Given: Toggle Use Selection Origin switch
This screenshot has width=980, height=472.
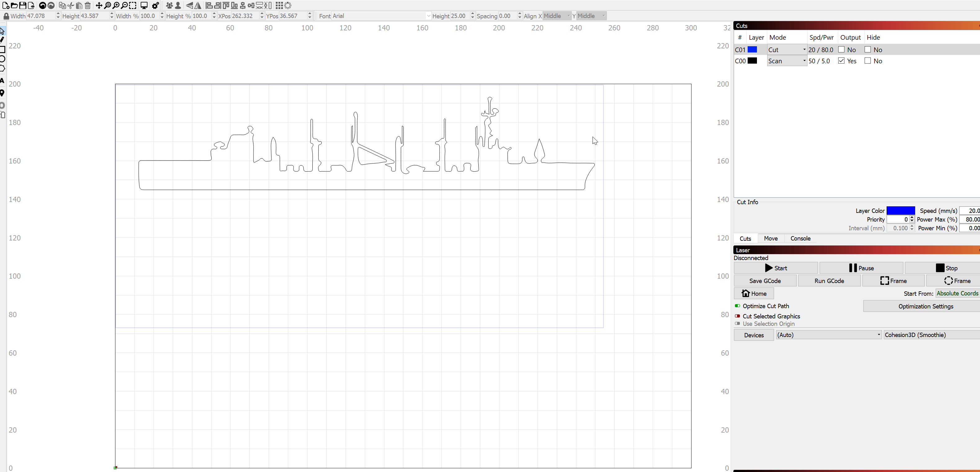Looking at the screenshot, I should click(737, 324).
